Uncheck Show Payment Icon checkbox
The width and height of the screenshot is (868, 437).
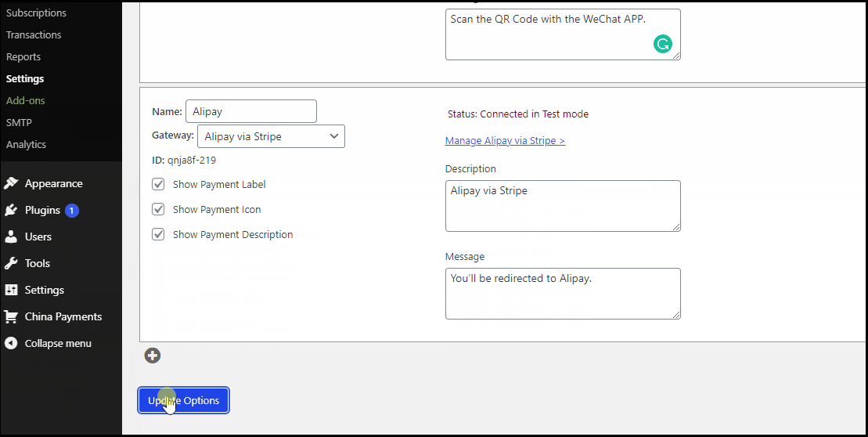coord(158,209)
